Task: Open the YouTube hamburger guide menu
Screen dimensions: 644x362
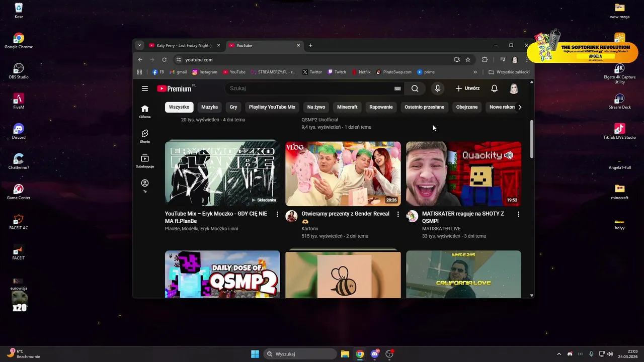Action: (x=145, y=88)
